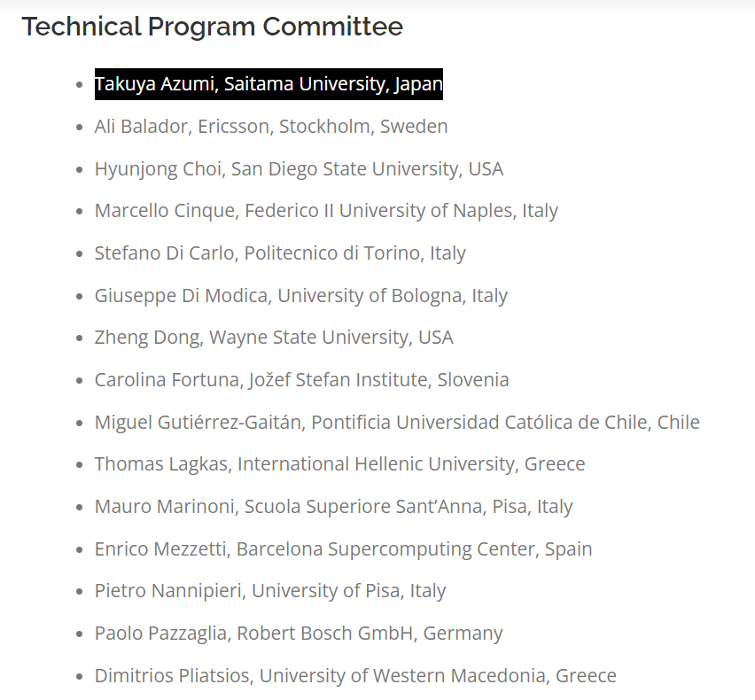The height and width of the screenshot is (700, 755).
Task: Click Thomas Lagkas, International Hellenic University
Action: [340, 464]
